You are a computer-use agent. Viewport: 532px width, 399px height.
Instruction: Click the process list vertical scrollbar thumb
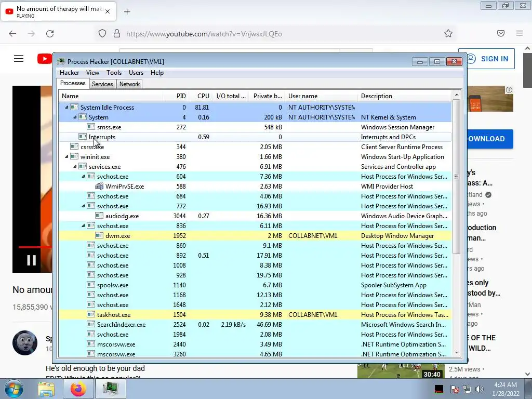tap(456, 177)
